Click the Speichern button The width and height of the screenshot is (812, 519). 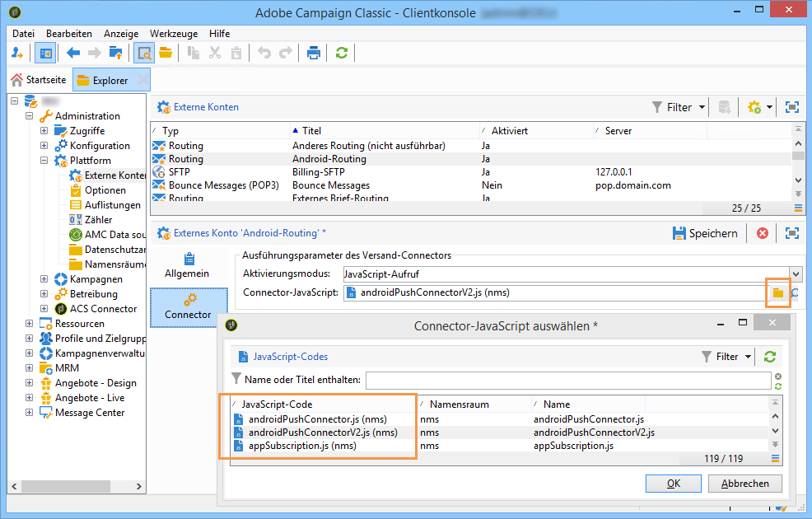point(705,234)
